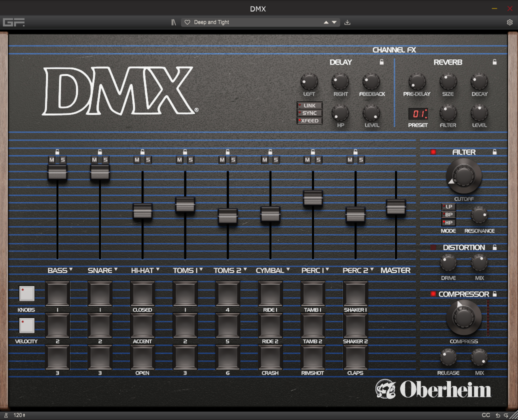
Task: Select LP filter mode
Action: pos(448,207)
